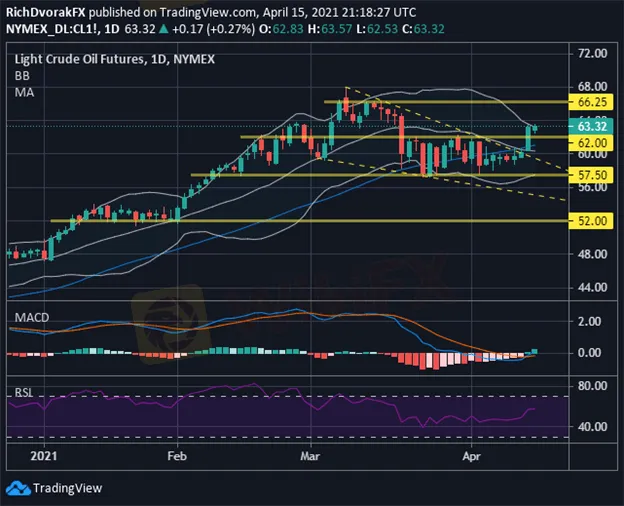Click the 80.00 RSI axis label
This screenshot has height=506, width=624.
pos(593,384)
